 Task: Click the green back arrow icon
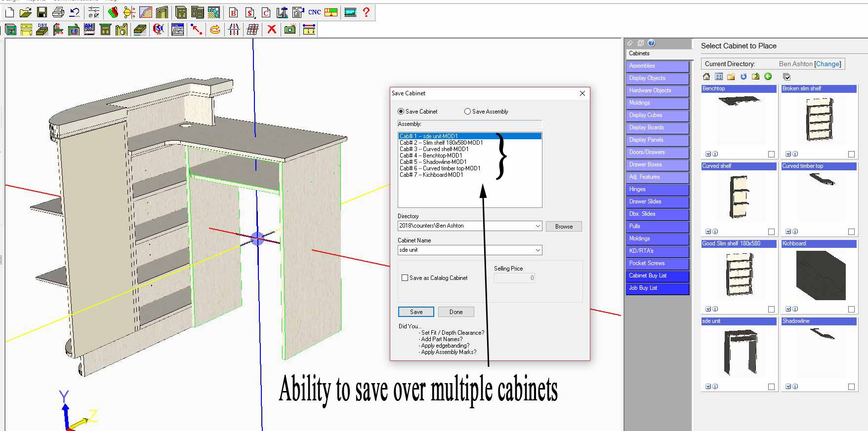(768, 77)
